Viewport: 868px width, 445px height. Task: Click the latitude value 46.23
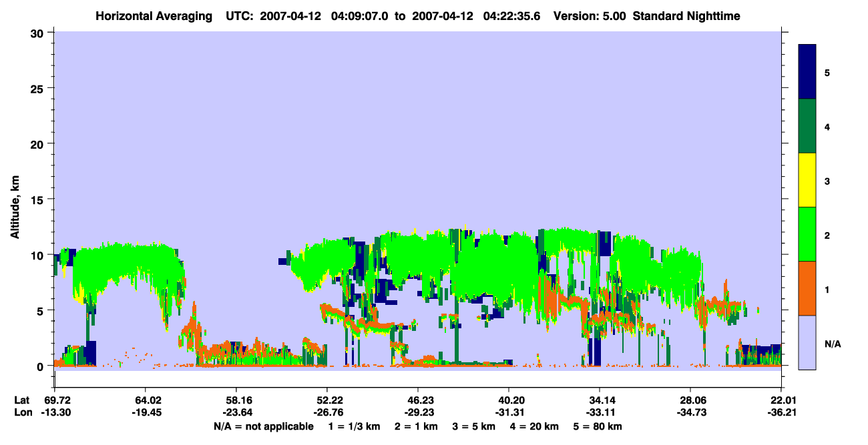(x=418, y=400)
